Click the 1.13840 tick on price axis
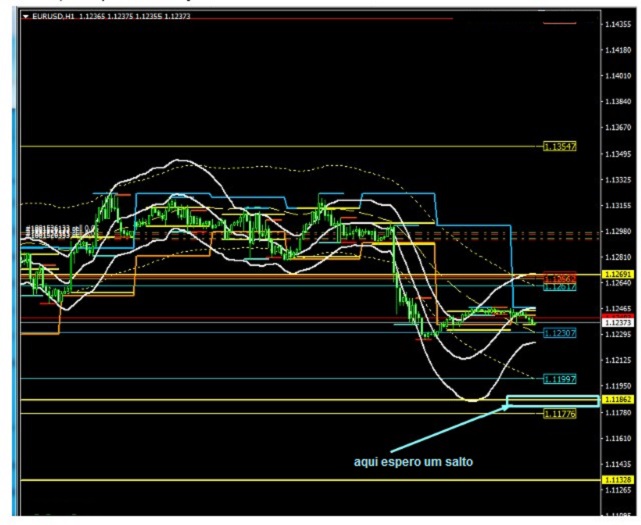Image resolution: width=641 pixels, height=525 pixels. point(617,101)
